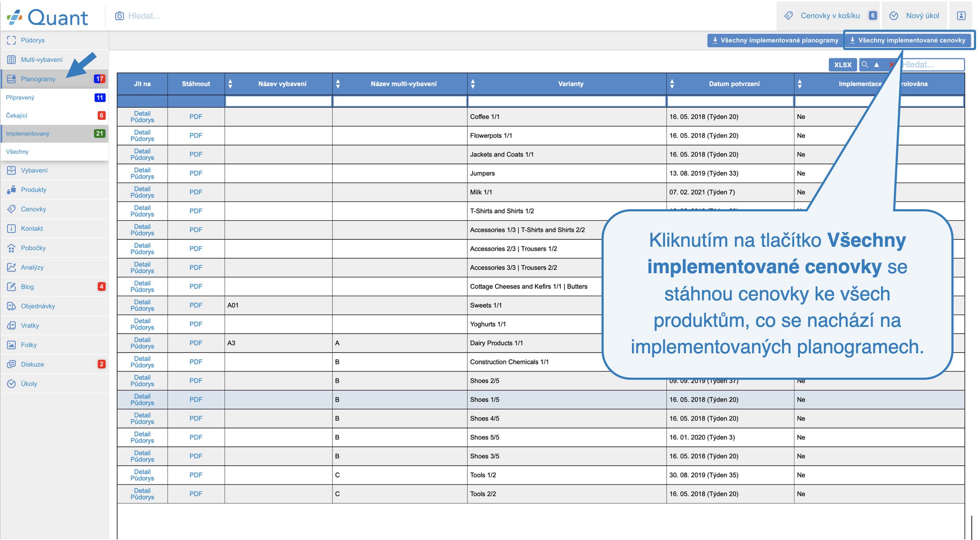Sort by Implementace zkontrolována column arrows
Screen dimensions: 980x540
pyautogui.click(x=800, y=84)
